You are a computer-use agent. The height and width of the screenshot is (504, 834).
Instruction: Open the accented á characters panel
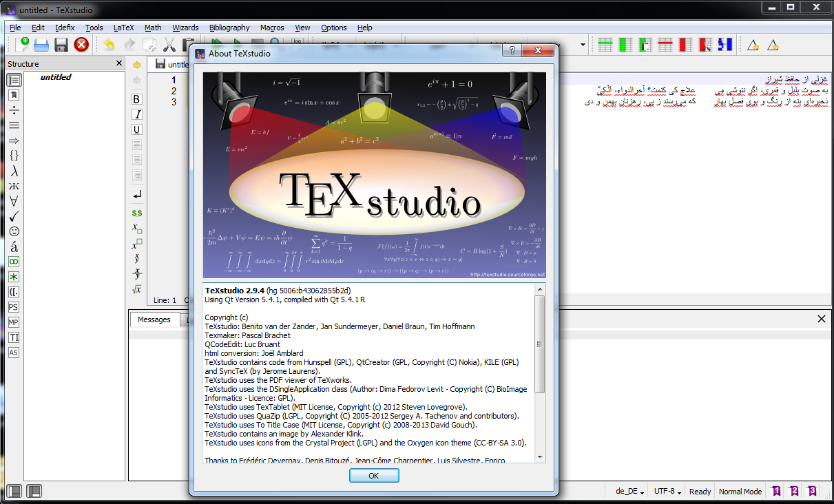tap(14, 246)
